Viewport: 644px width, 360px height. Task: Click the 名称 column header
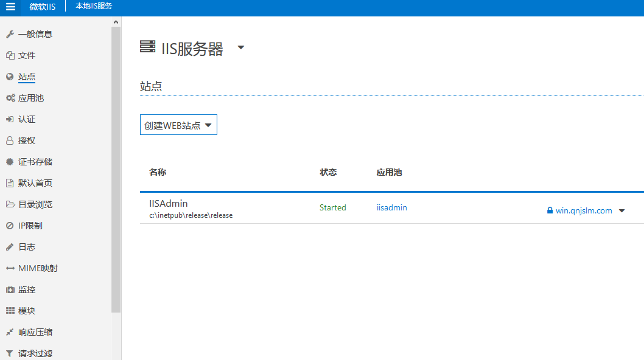(x=158, y=172)
